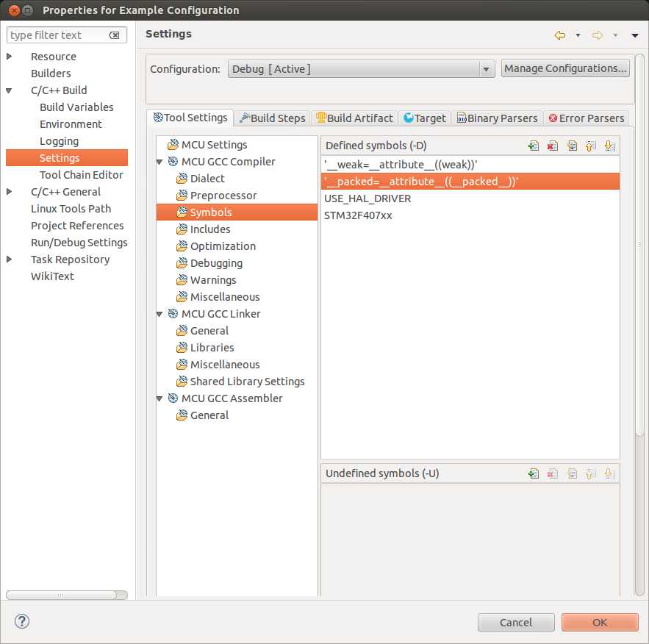The width and height of the screenshot is (649, 644).
Task: Select Symbols under MCU GCC Compiler
Action: pos(237,212)
